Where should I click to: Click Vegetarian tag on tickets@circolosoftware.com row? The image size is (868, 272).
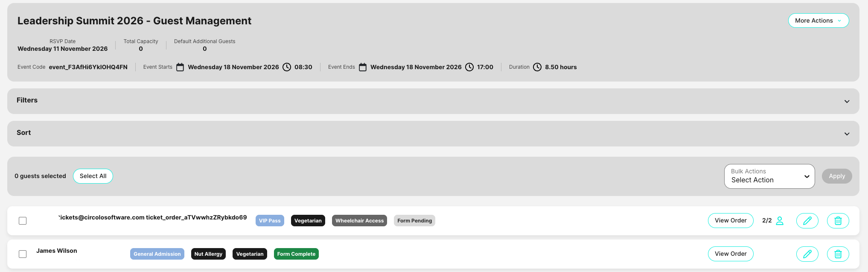tap(308, 221)
